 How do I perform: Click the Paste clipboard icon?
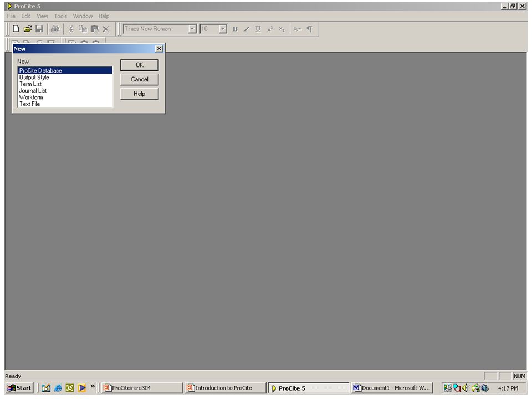(95, 29)
